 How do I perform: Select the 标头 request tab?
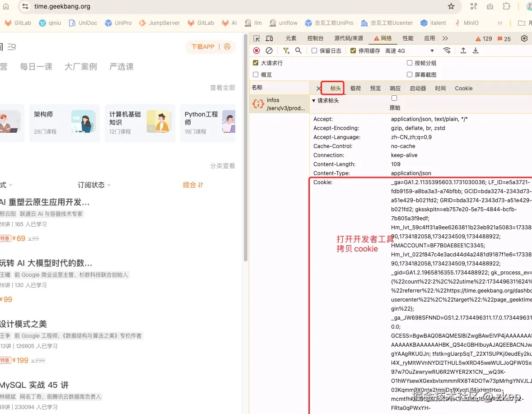click(335, 88)
